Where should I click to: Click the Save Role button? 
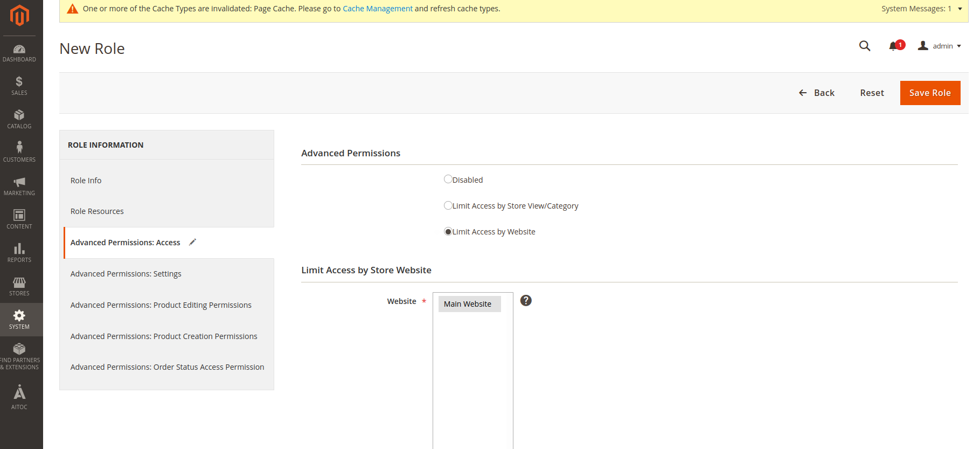[x=930, y=93]
